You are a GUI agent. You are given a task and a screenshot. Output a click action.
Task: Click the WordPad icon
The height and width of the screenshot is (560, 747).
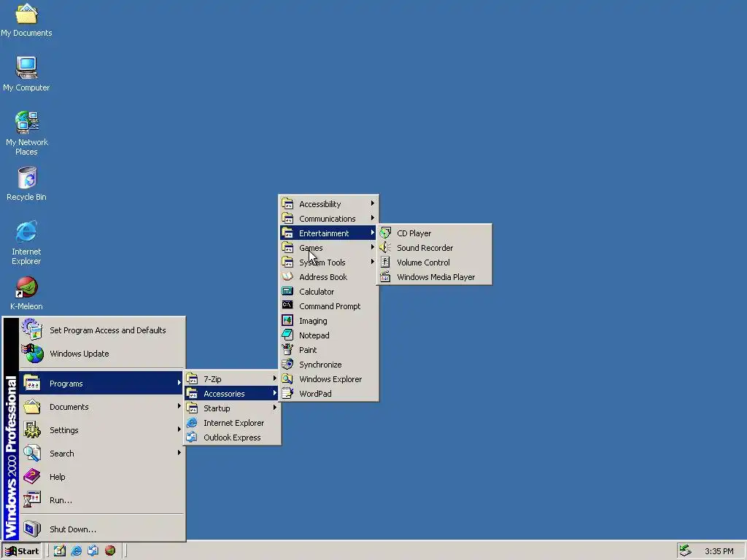[x=287, y=393]
